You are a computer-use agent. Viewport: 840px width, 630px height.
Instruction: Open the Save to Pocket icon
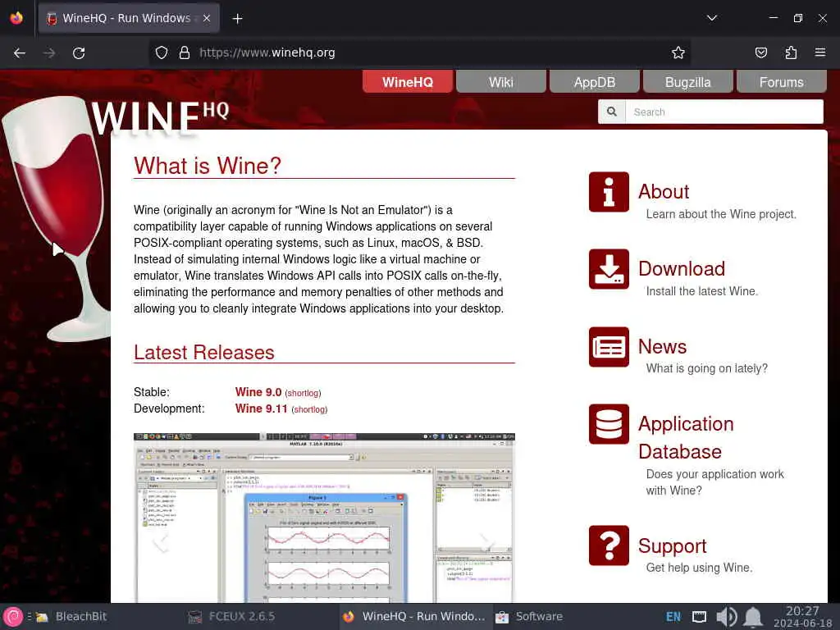tap(760, 52)
